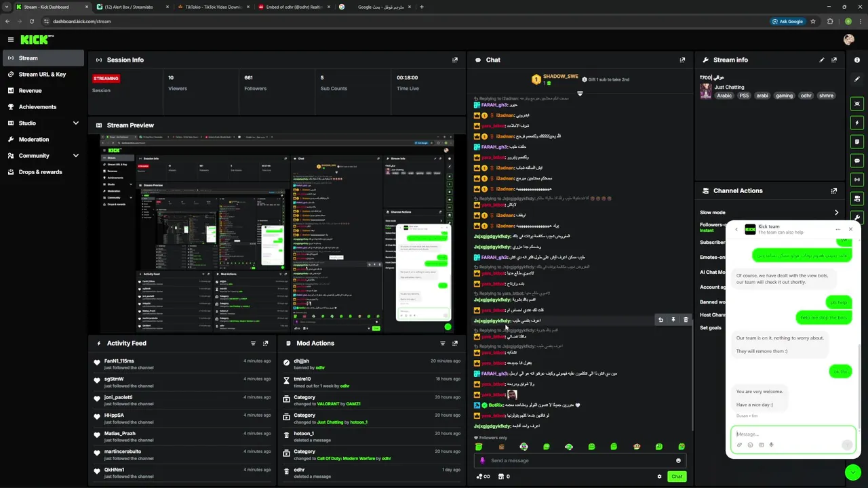The height and width of the screenshot is (488, 868).
Task: Open Stream URL & Key page
Action: click(43, 75)
